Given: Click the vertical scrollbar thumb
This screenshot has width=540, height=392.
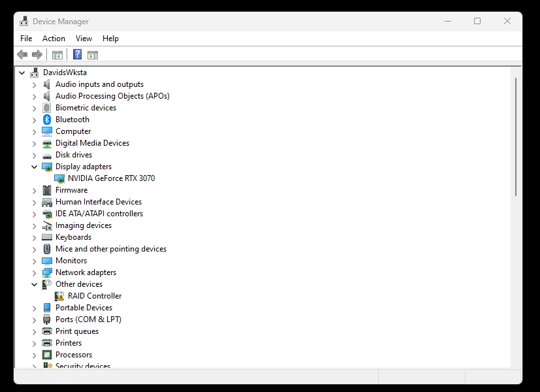Looking at the screenshot, I should coord(516,137).
